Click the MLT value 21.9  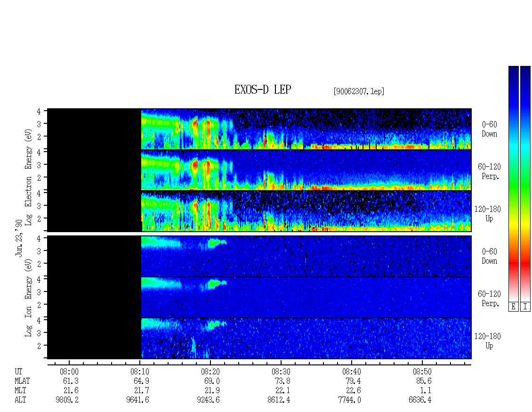pos(212,391)
